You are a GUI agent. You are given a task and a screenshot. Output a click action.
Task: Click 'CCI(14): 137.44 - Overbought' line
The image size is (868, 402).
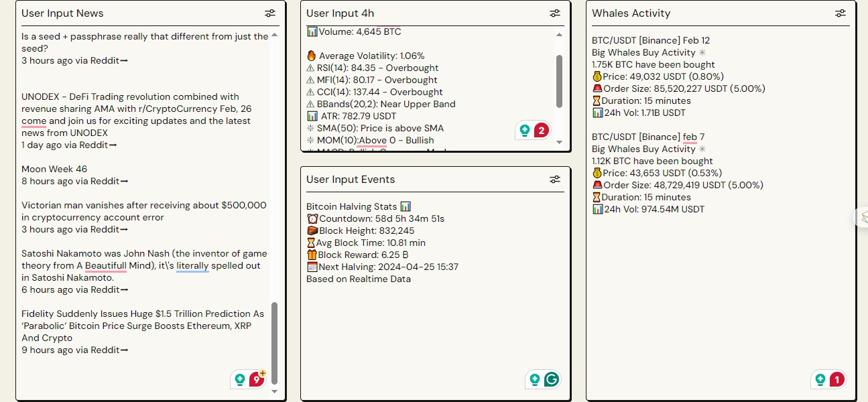tap(375, 92)
